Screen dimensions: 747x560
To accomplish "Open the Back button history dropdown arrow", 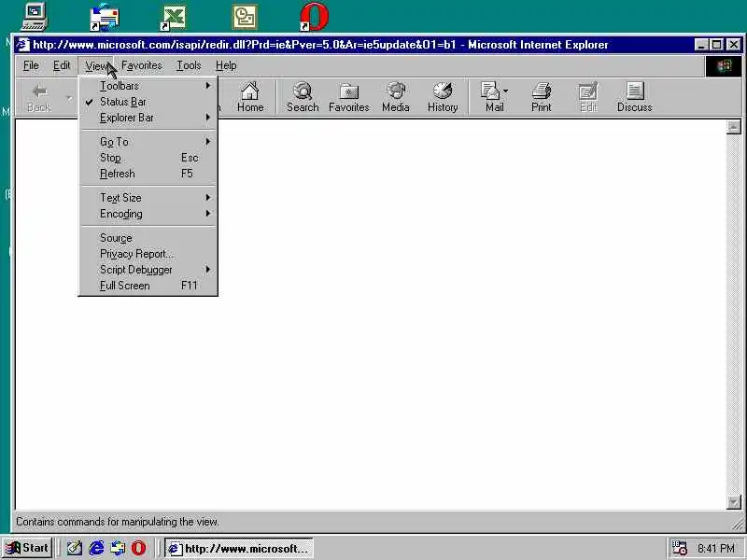I will pos(69,98).
